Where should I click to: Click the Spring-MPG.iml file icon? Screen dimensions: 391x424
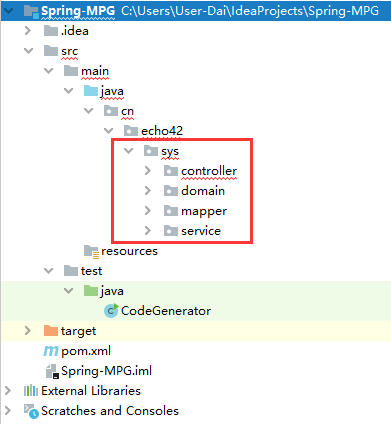tap(52, 371)
